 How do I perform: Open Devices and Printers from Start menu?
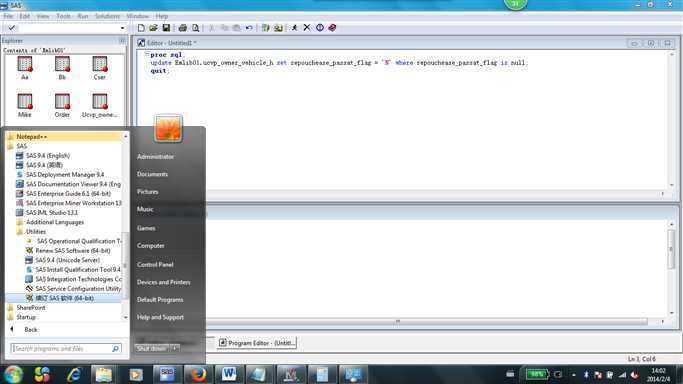click(163, 282)
